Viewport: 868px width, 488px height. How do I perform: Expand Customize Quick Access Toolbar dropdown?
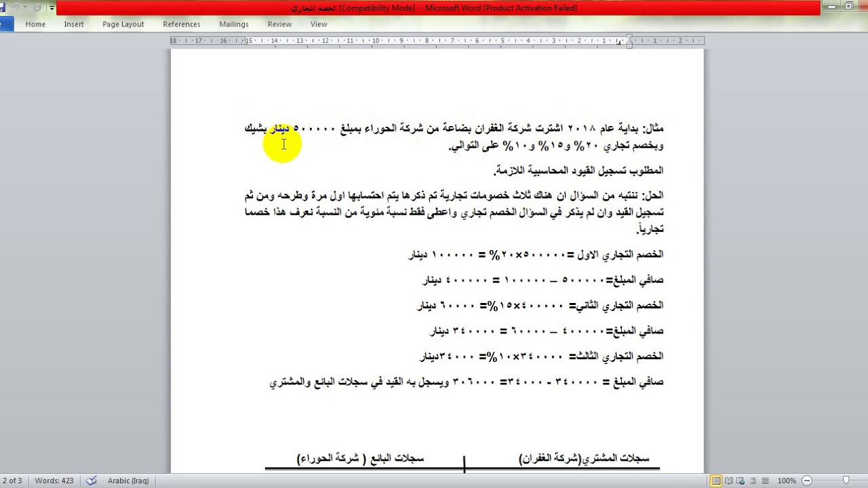[52, 8]
